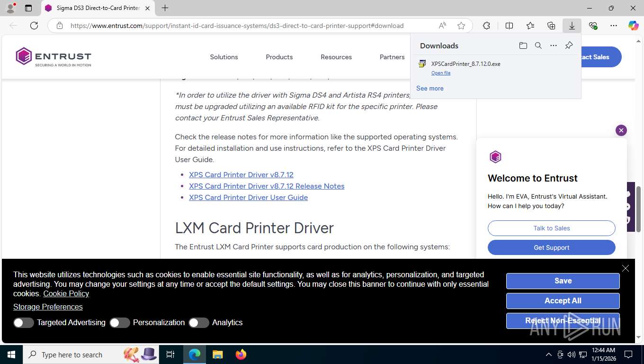This screenshot has width=644, height=364.
Task: View site information lock icon
Action: tap(60, 26)
